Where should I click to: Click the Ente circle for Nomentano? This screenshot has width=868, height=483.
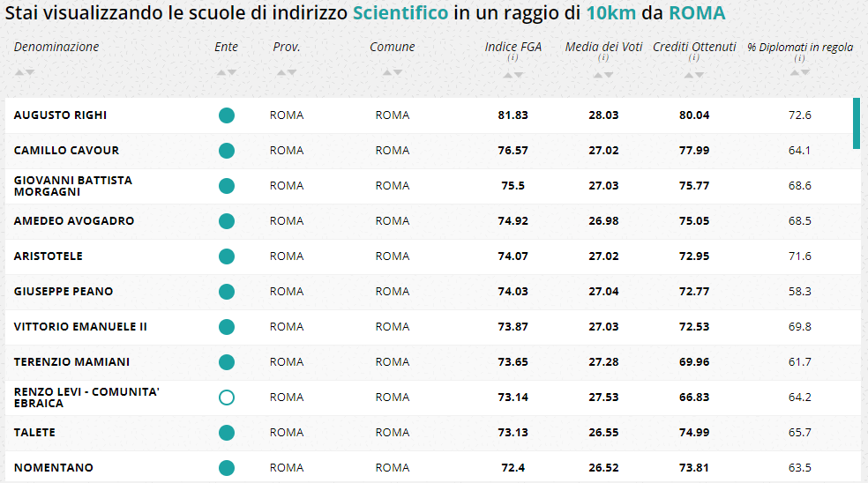point(227,468)
